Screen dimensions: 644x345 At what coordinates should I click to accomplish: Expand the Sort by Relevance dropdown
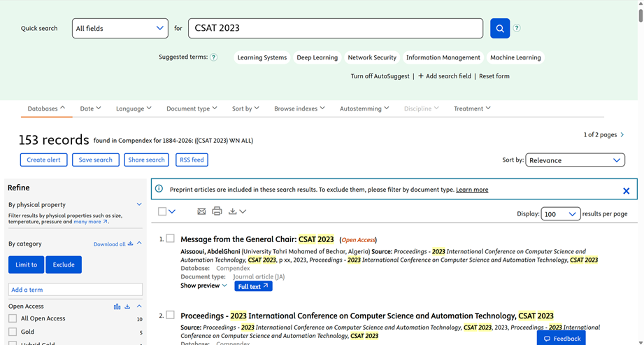[575, 160]
